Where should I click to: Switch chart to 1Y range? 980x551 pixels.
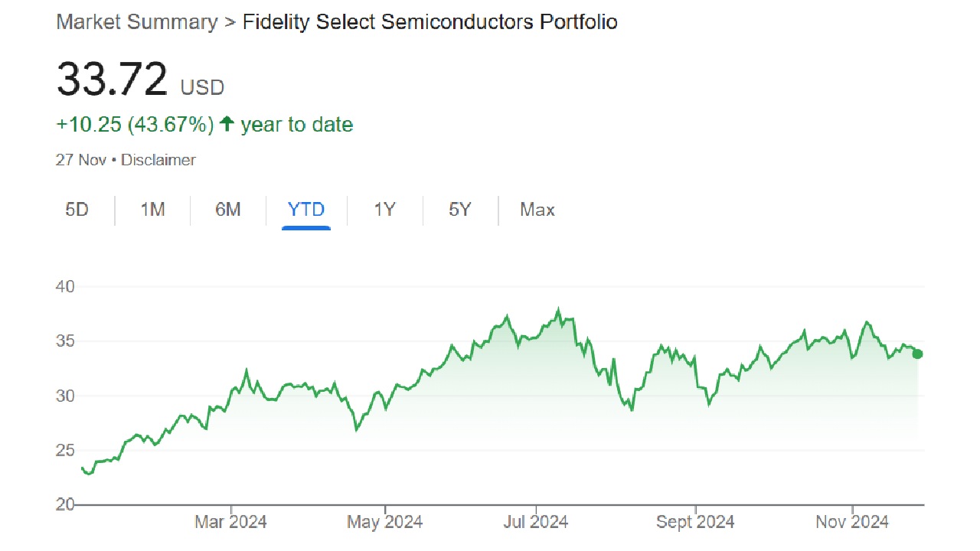[x=384, y=210]
